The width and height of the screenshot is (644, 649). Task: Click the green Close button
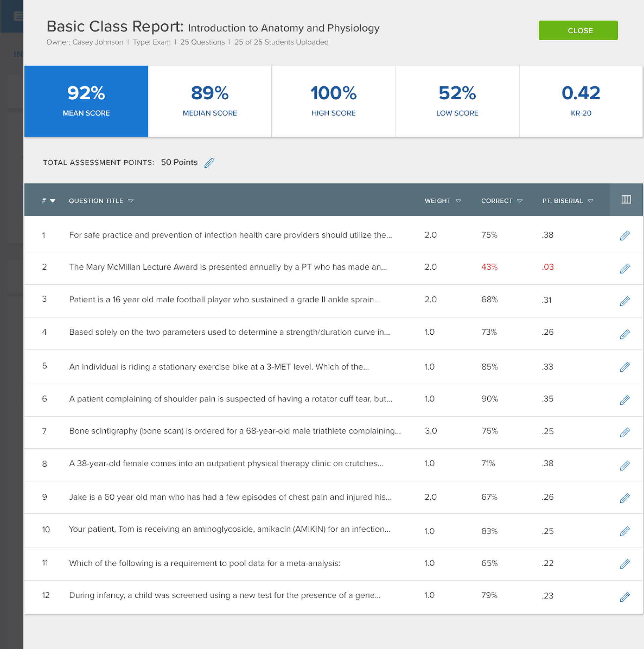pos(578,30)
